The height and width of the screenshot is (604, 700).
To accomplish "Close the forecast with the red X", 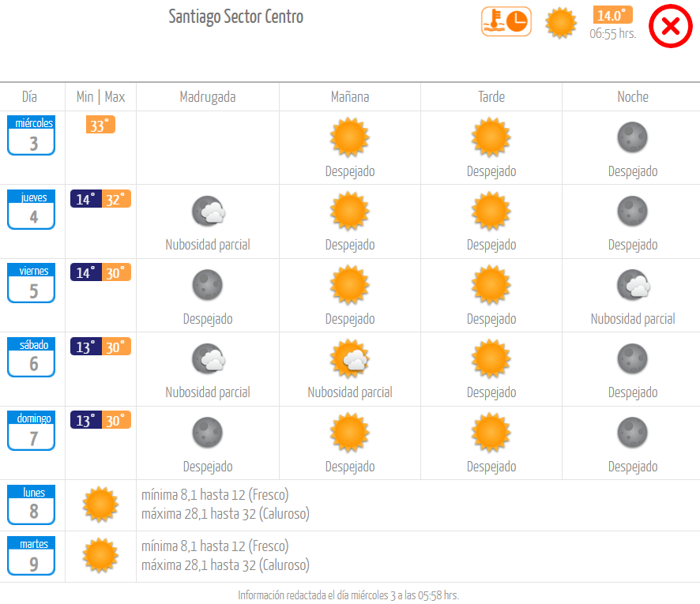I will click(670, 26).
